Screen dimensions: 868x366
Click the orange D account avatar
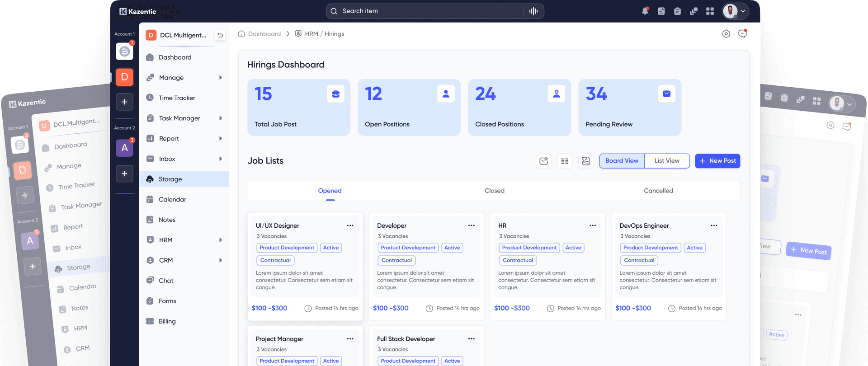point(124,77)
